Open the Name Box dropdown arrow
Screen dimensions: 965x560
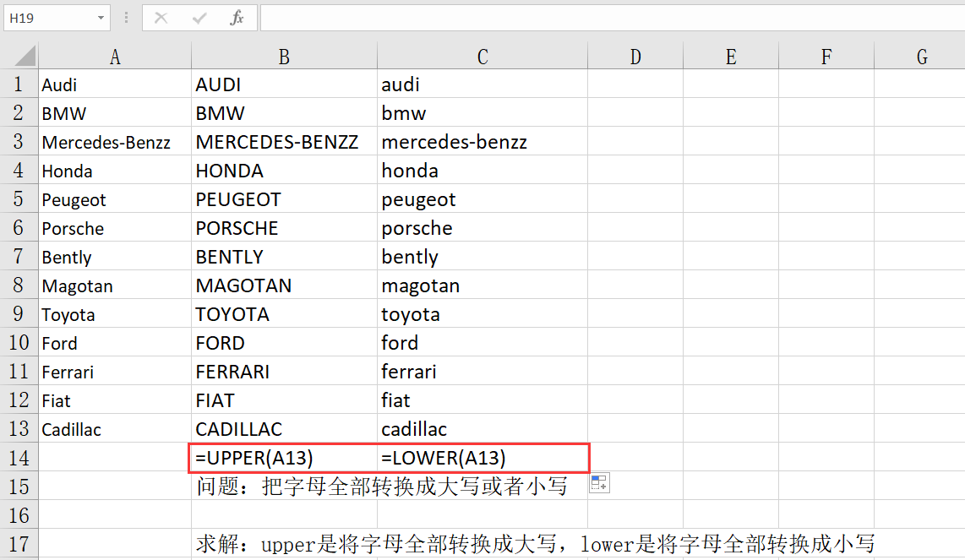point(101,18)
